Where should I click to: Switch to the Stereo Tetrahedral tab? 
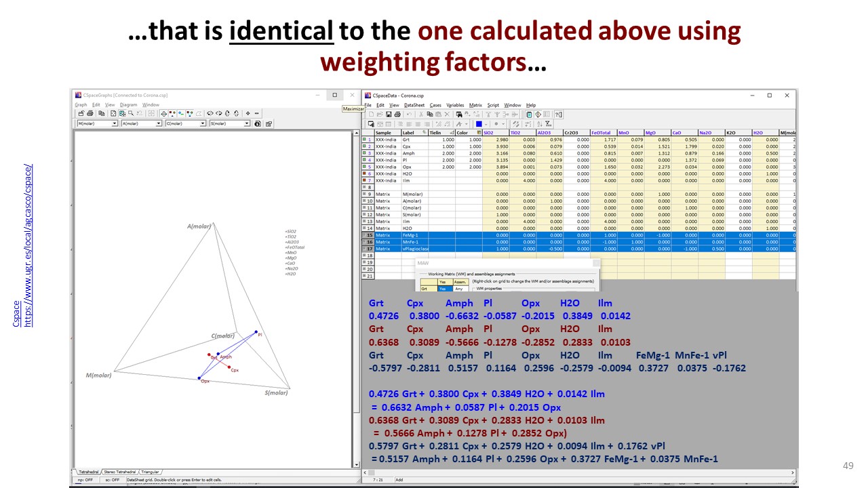[119, 471]
